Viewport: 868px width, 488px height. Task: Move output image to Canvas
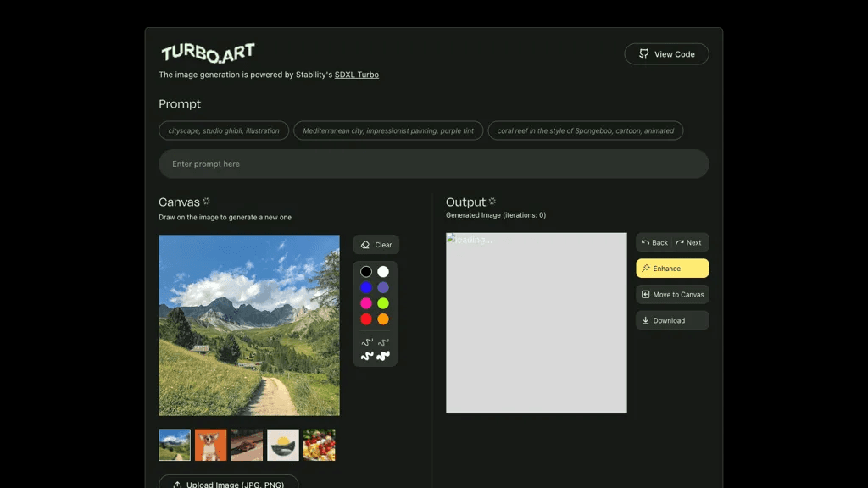point(672,294)
